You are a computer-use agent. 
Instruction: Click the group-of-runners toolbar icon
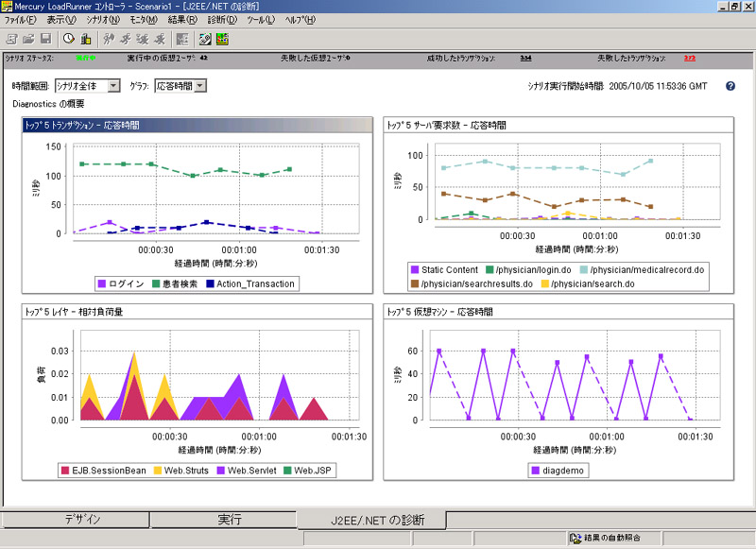coord(143,39)
